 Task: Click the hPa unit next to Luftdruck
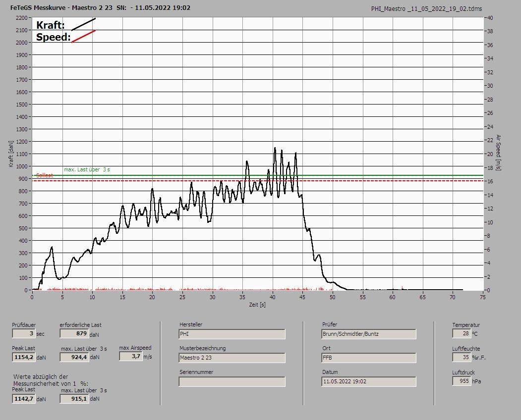tap(476, 381)
